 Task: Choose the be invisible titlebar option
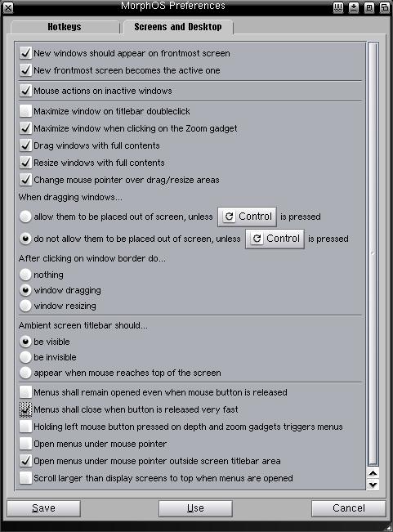click(x=25, y=357)
